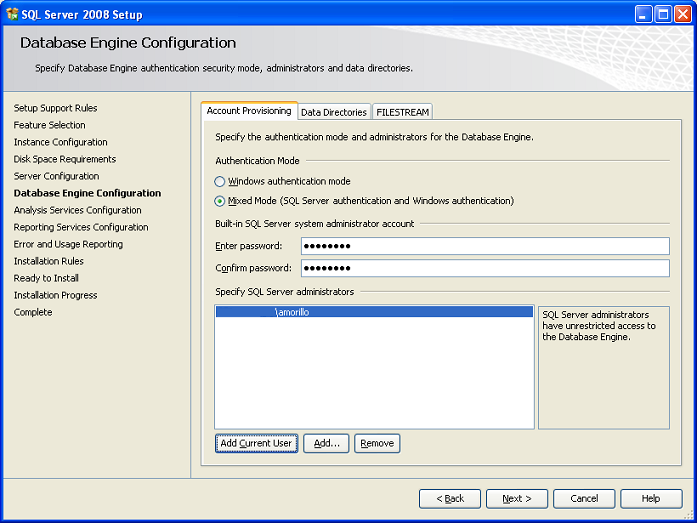Open Help for this page
697x523 pixels.
coord(651,499)
